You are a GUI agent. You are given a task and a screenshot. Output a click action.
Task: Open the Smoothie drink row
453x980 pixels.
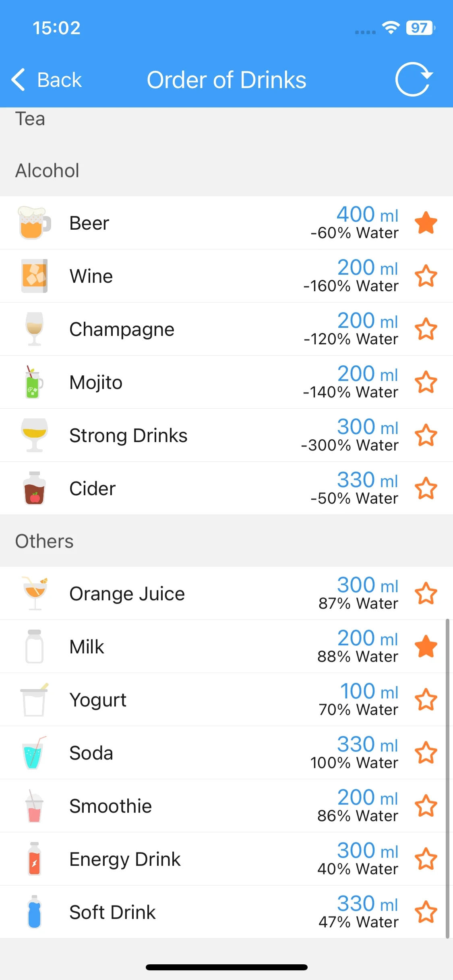[226, 806]
